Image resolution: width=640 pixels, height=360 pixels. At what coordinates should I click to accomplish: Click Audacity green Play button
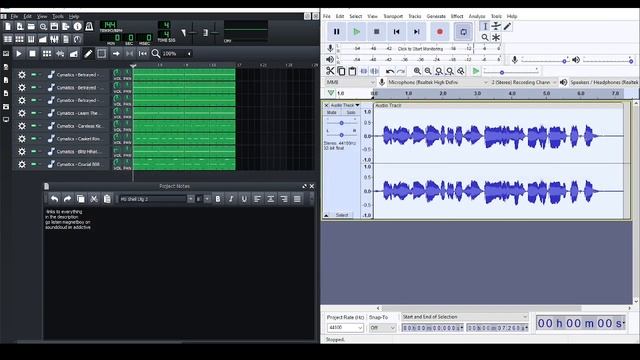356,31
